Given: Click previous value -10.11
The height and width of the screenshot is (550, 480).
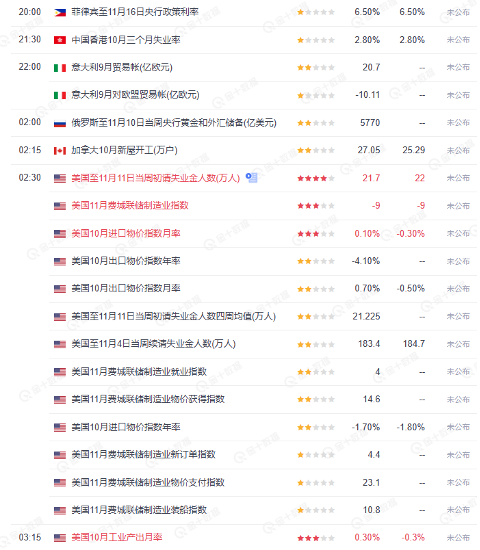Looking at the screenshot, I should click(368, 95).
